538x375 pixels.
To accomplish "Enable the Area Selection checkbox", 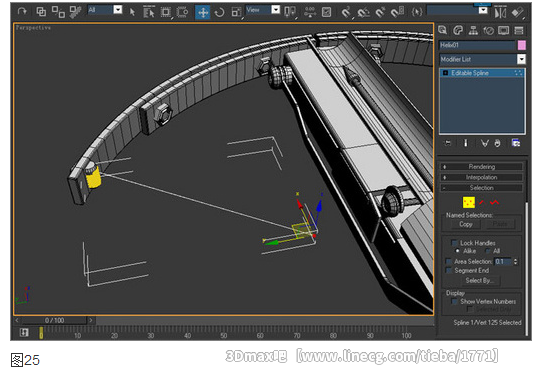I will [448, 261].
